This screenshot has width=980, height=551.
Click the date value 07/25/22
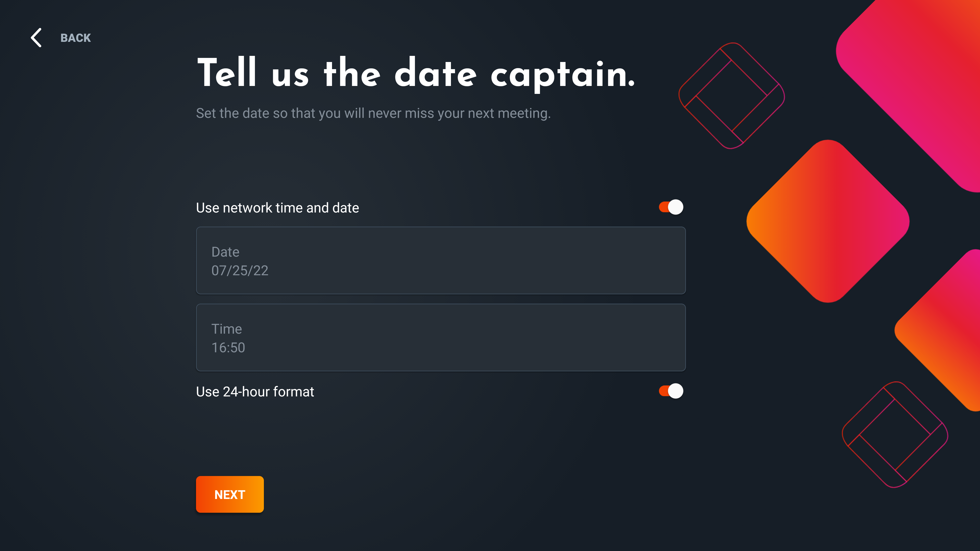point(240,271)
